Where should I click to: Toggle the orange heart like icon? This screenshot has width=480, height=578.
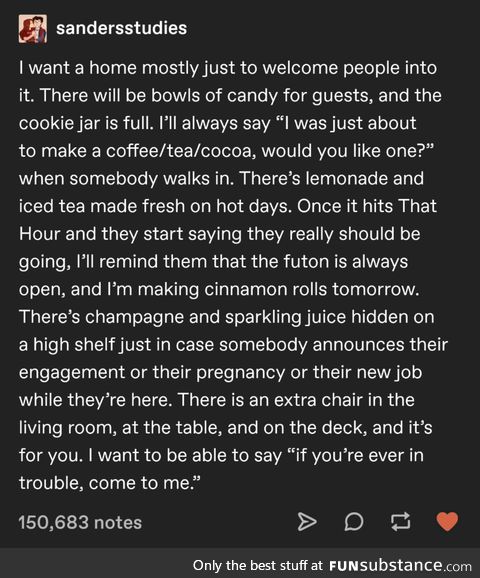(447, 522)
